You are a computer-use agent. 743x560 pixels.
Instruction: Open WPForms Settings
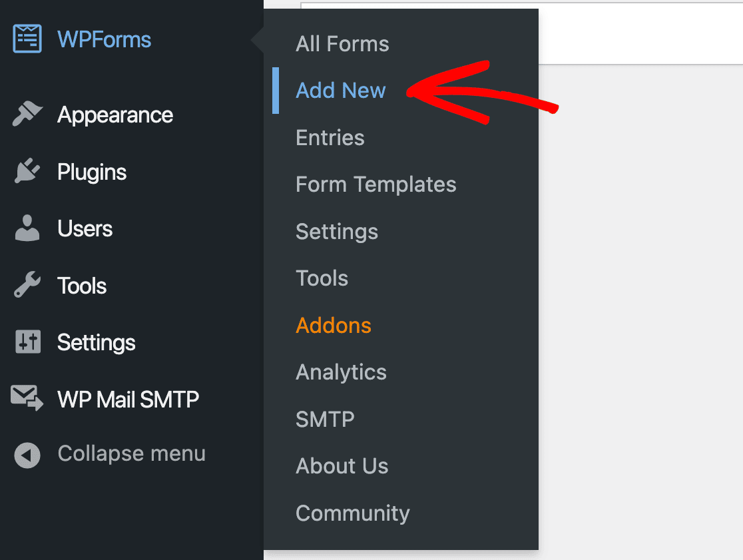pyautogui.click(x=337, y=232)
